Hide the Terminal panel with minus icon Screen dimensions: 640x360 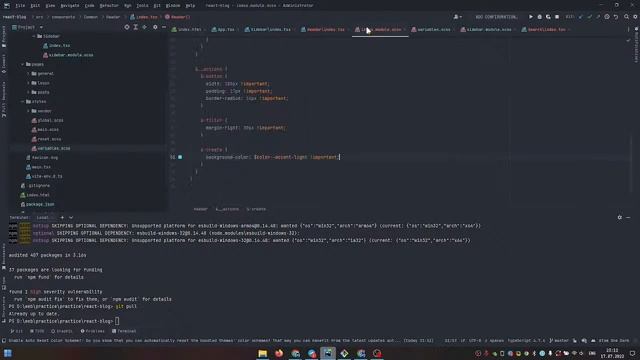(x=628, y=218)
